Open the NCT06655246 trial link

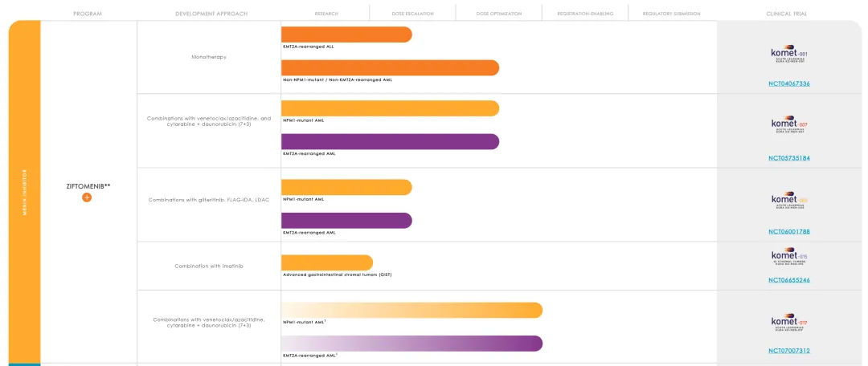[788, 280]
